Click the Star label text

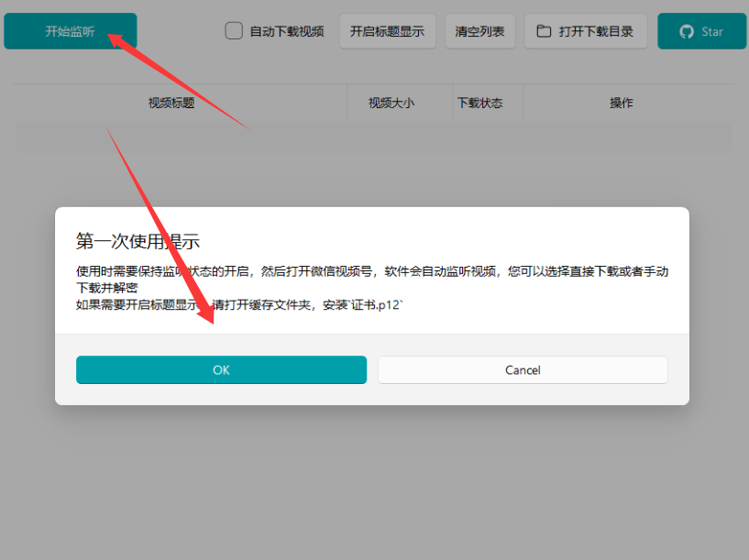(712, 31)
